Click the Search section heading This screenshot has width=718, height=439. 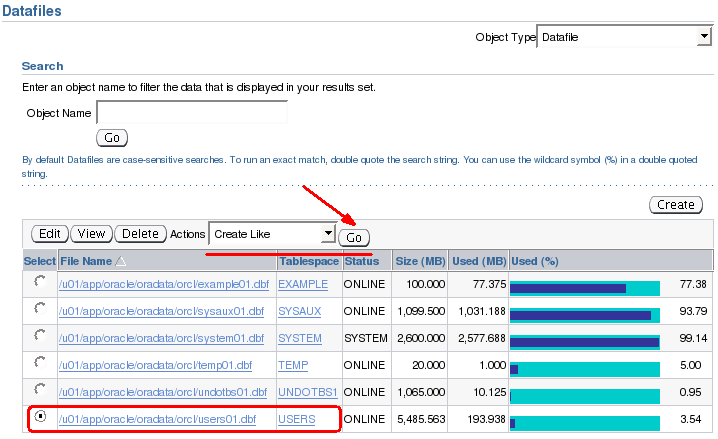click(43, 66)
